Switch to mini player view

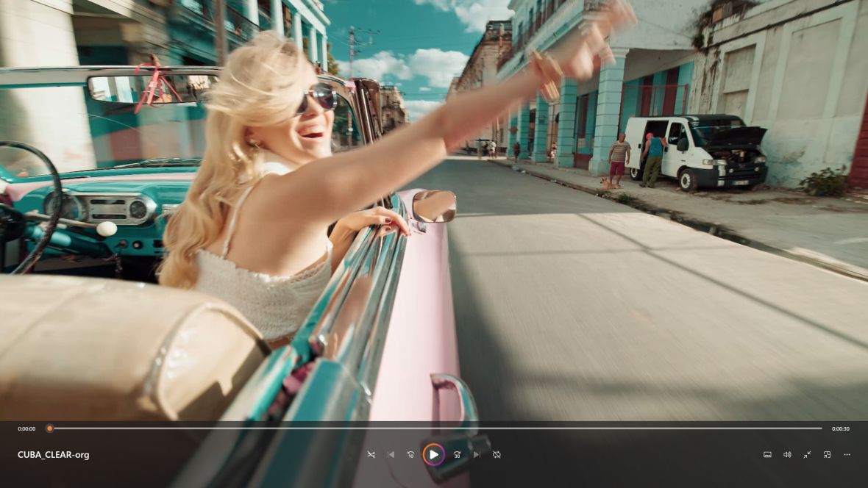[x=827, y=455]
